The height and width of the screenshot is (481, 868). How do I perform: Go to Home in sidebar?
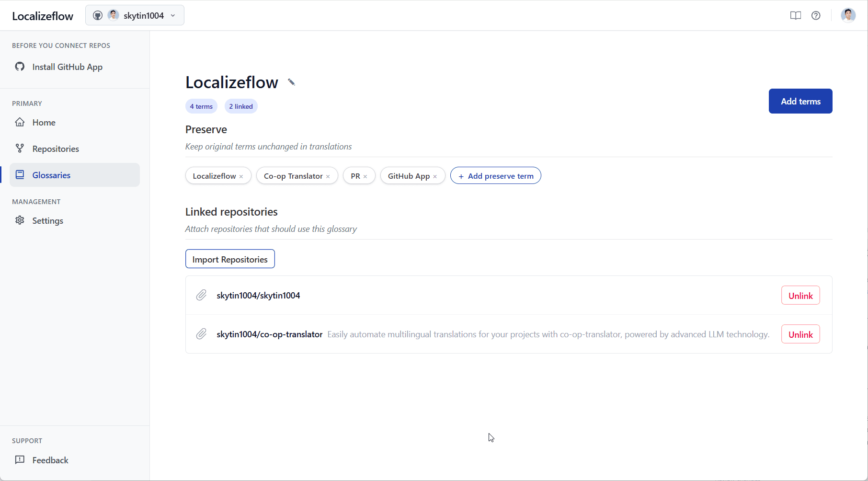[44, 123]
